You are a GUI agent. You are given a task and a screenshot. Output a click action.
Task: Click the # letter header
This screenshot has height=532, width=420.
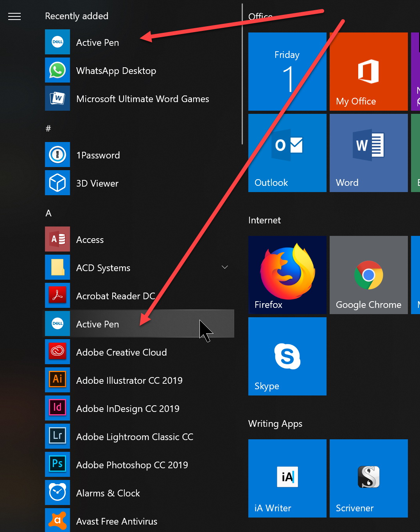point(48,128)
